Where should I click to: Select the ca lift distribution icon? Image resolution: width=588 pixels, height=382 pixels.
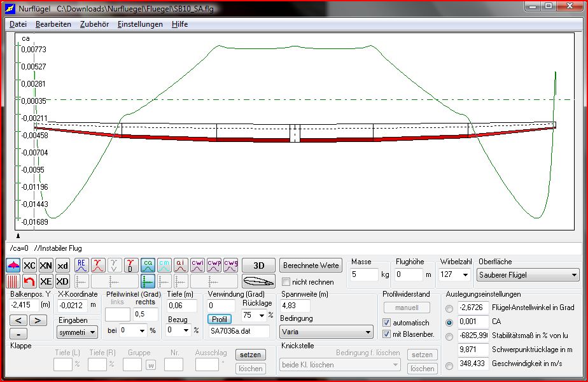point(148,265)
